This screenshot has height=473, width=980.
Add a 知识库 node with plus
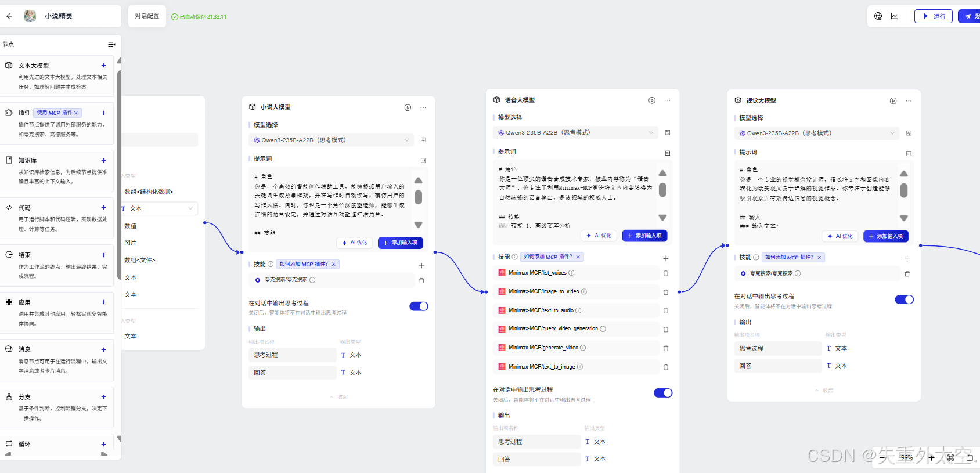coord(103,160)
